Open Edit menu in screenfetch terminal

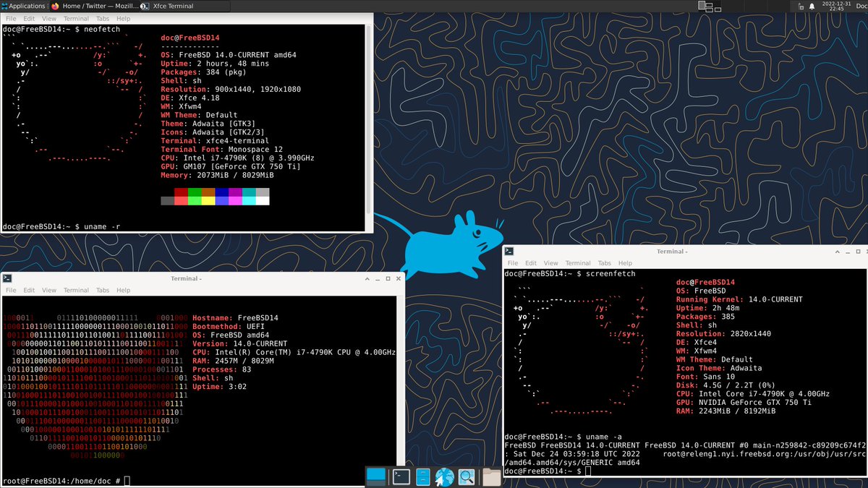531,263
